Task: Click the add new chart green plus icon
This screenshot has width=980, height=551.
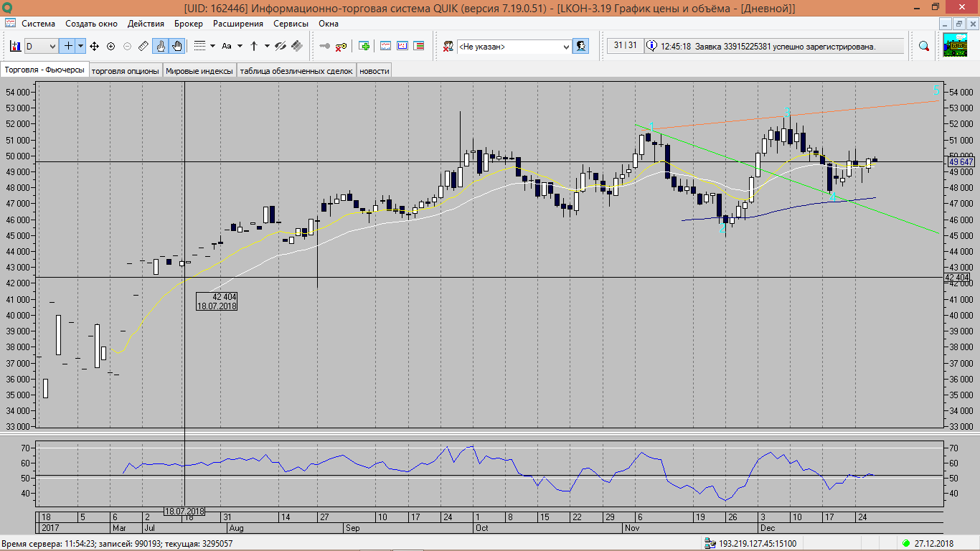Action: tap(364, 47)
